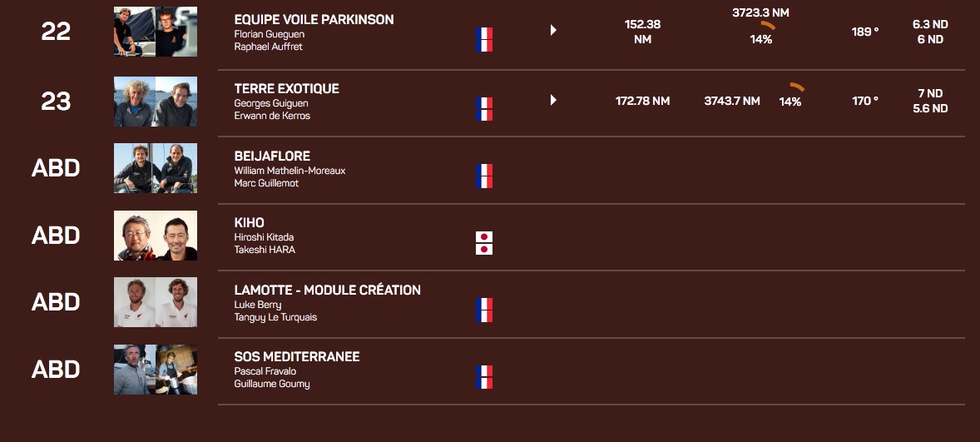Open the Kiho skippers photo
The height and width of the screenshot is (442, 980).
156,236
